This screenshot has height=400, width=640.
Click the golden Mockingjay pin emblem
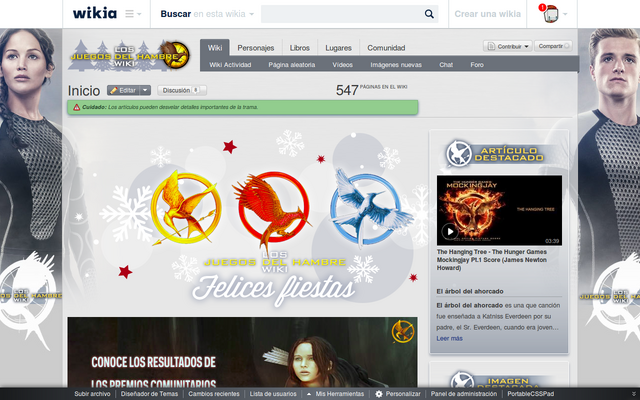(186, 207)
